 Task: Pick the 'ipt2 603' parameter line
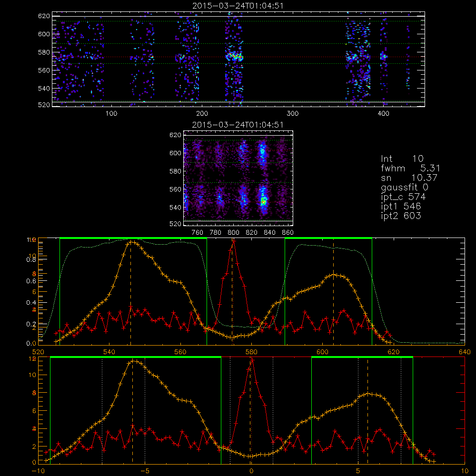pos(401,216)
